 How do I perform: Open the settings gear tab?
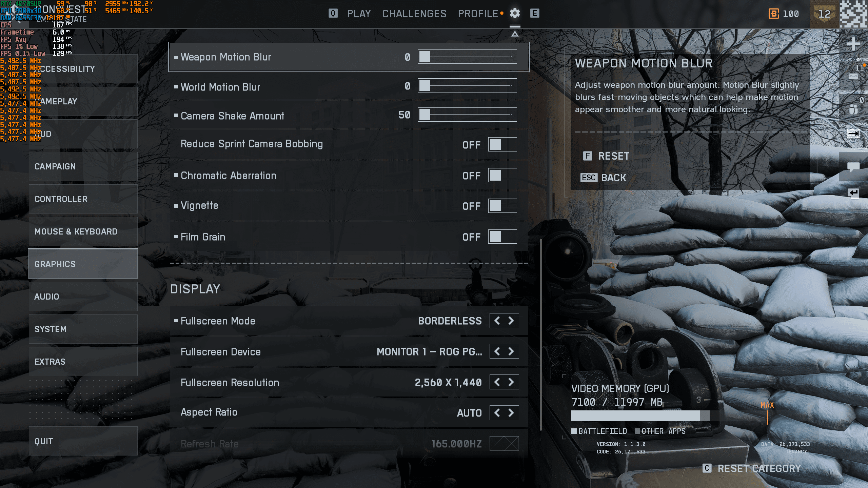point(515,14)
